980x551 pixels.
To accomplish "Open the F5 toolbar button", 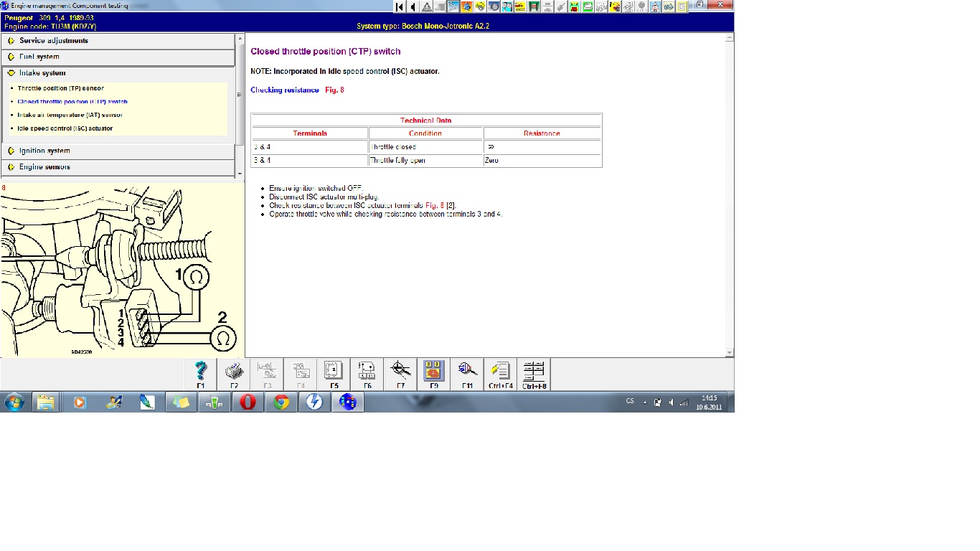I will pyautogui.click(x=334, y=372).
